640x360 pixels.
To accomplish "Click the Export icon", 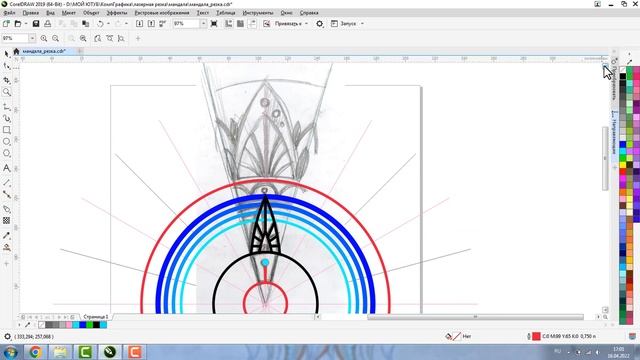I will coord(151,24).
